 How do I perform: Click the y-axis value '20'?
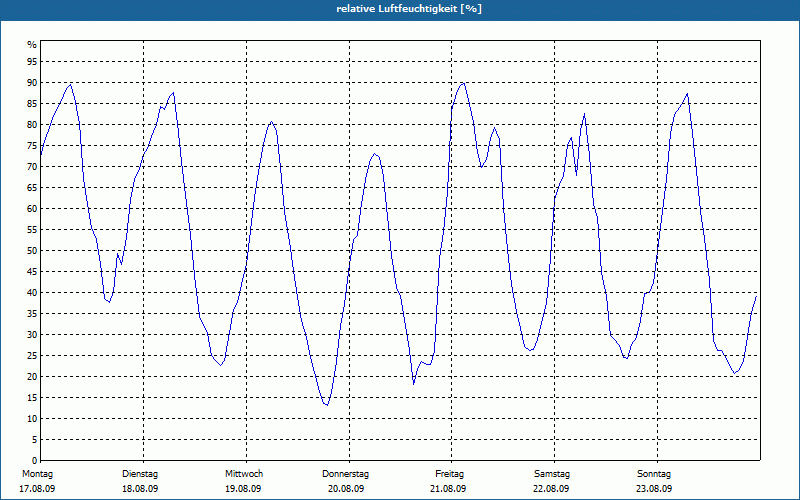click(32, 377)
